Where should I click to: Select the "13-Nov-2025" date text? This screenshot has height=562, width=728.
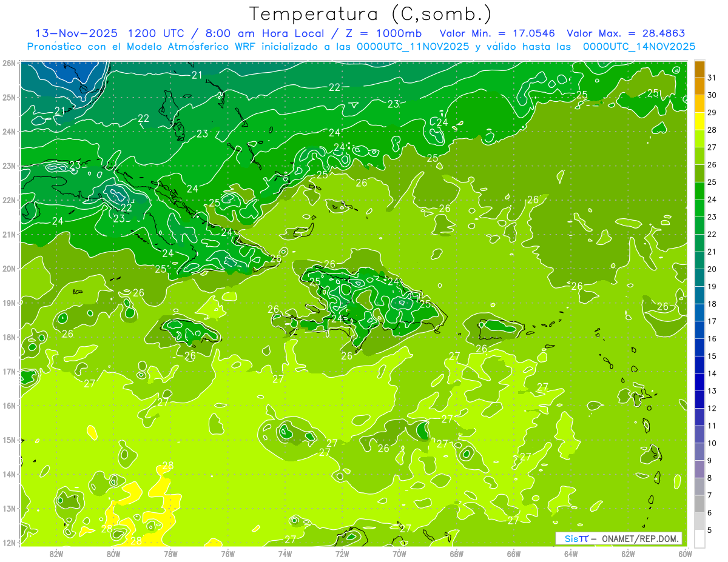[x=76, y=33]
